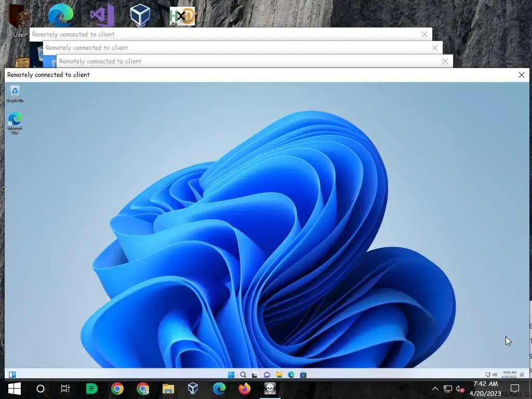Screen dimensions: 532x399
Task: Select the skull app on host taskbar
Action: click(x=270, y=389)
